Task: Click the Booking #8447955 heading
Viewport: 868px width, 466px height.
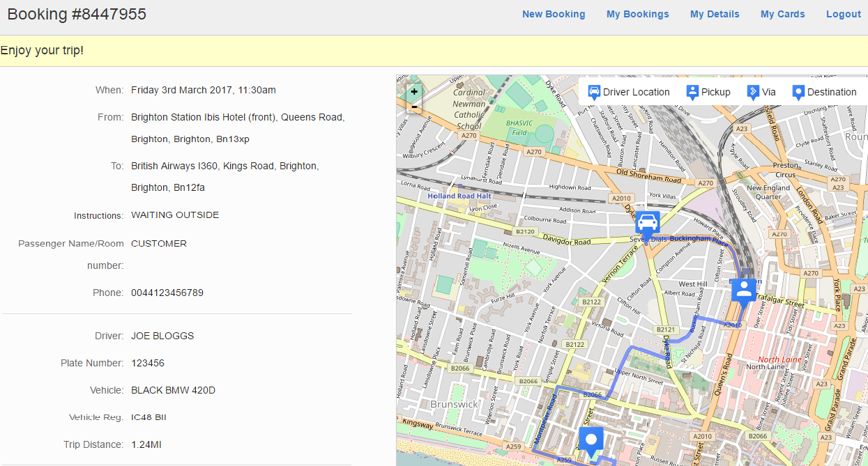Action: 77,13
